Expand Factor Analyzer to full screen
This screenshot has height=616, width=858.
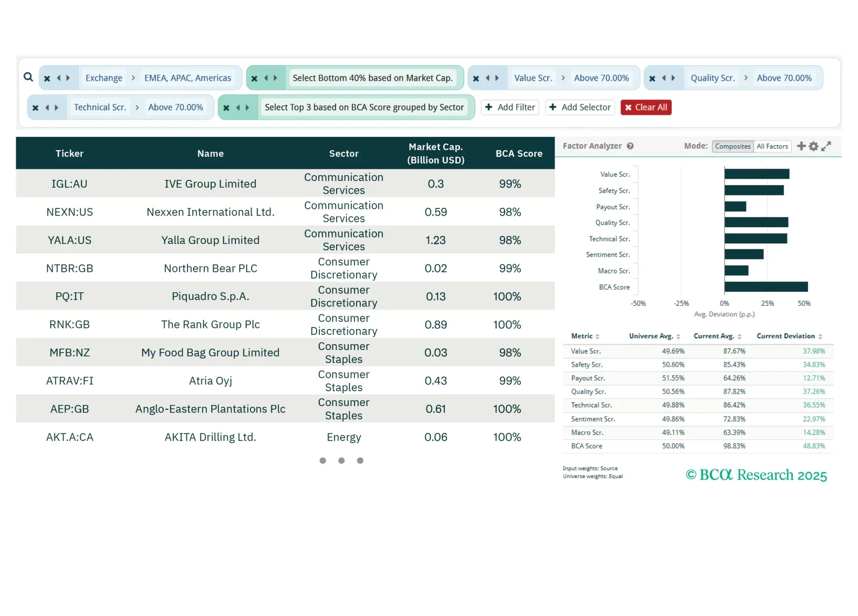pos(826,146)
